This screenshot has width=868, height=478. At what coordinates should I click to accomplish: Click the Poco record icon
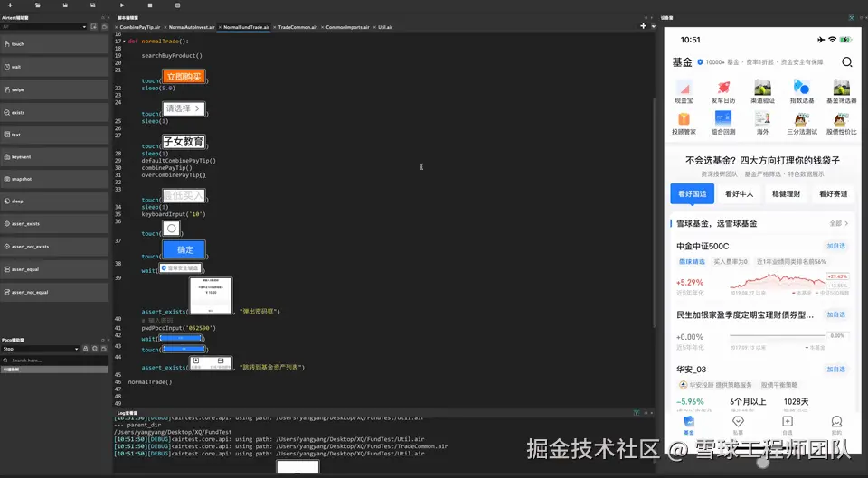(104, 349)
